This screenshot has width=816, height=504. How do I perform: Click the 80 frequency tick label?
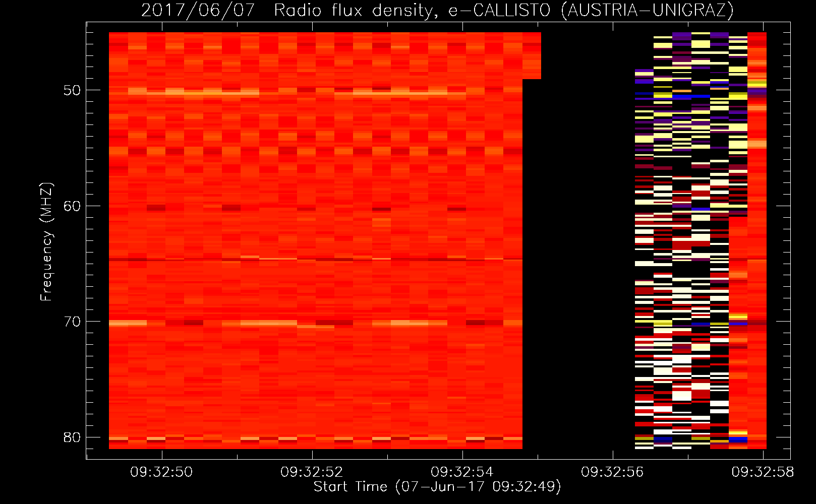[72, 437]
